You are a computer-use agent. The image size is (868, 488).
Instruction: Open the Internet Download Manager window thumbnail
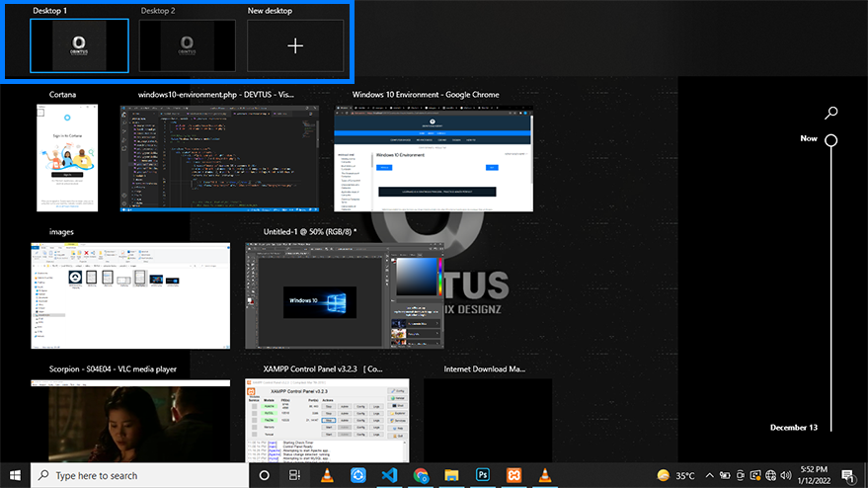tap(488, 421)
